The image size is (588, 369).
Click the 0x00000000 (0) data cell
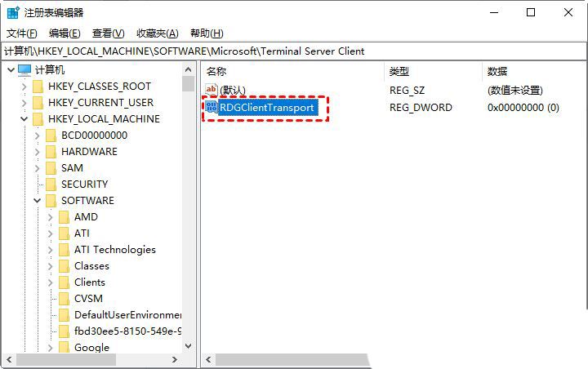click(523, 108)
